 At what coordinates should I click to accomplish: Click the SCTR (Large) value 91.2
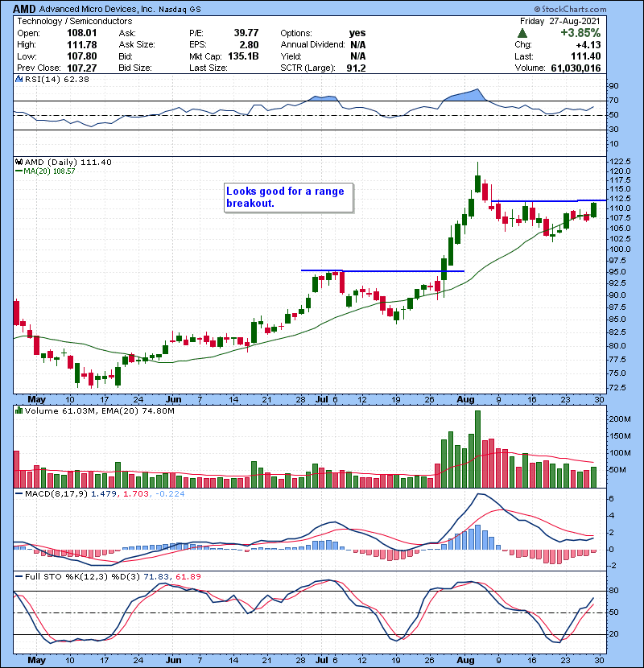357,68
